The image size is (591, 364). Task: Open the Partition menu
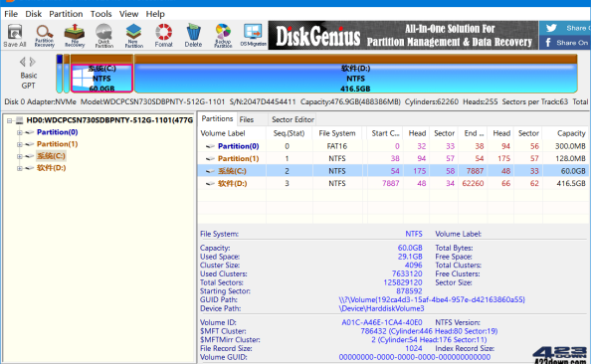coord(66,14)
